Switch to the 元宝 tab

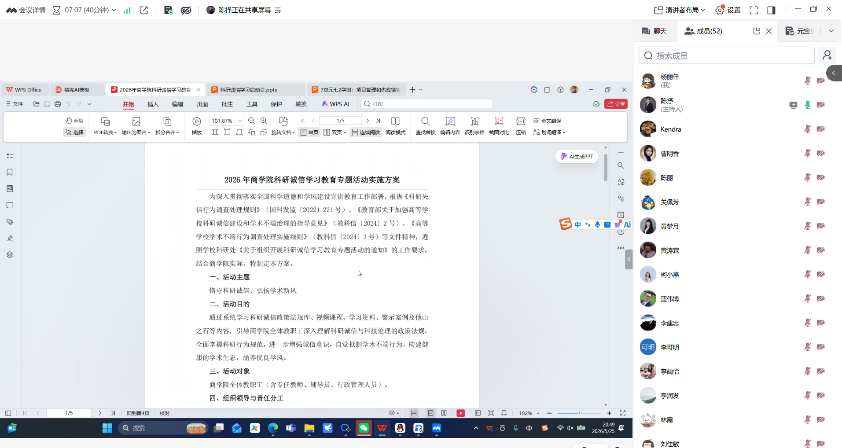800,31
